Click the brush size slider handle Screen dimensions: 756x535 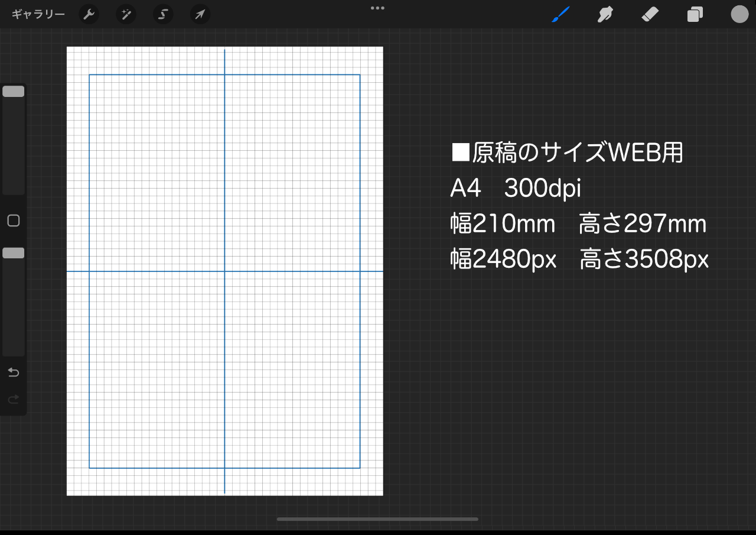click(14, 92)
